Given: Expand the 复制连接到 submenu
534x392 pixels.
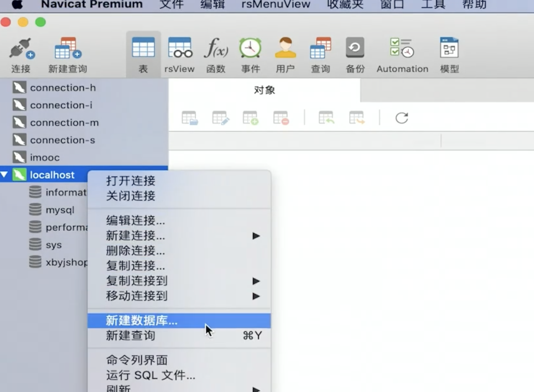Looking at the screenshot, I should click(256, 281).
